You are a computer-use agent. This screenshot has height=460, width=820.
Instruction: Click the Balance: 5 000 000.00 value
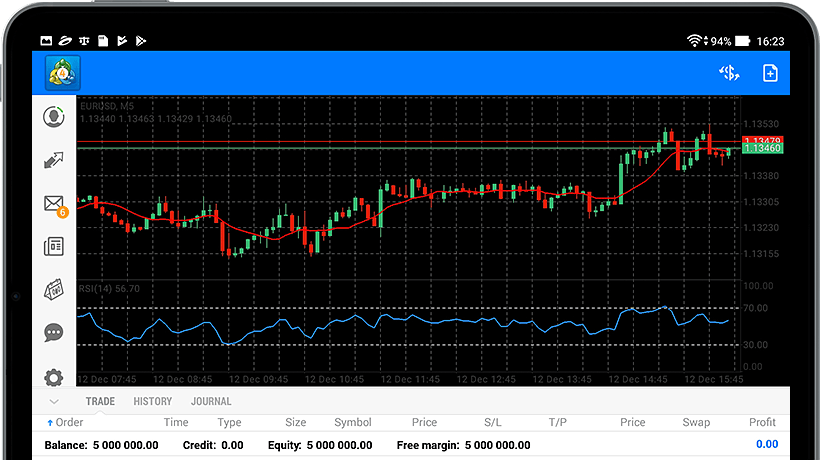click(x=101, y=445)
